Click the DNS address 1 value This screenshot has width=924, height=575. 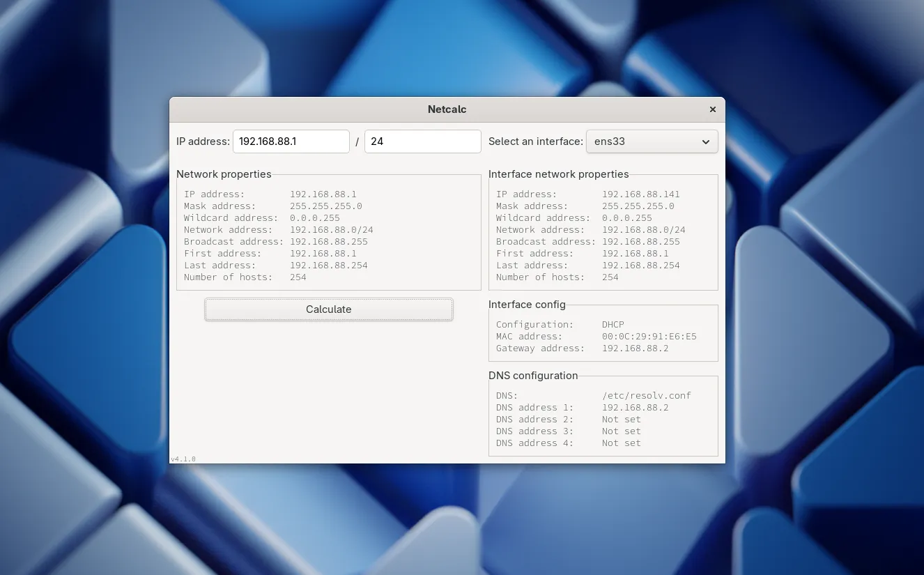[635, 407]
